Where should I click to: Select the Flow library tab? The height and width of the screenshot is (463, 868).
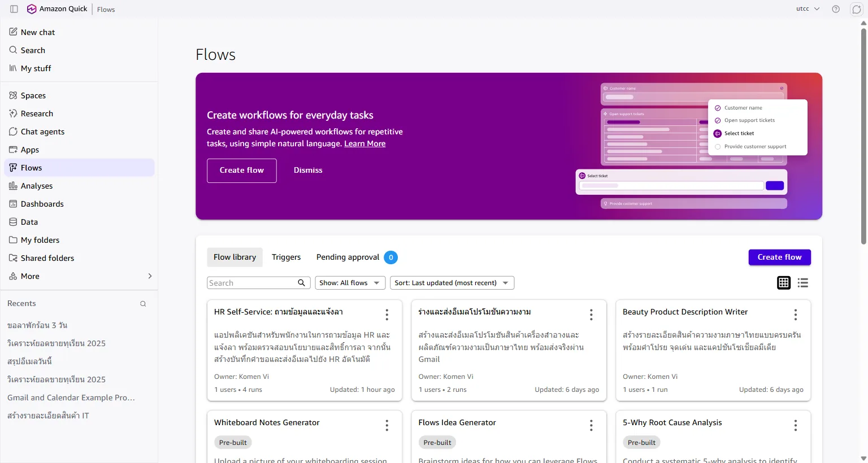pyautogui.click(x=235, y=257)
